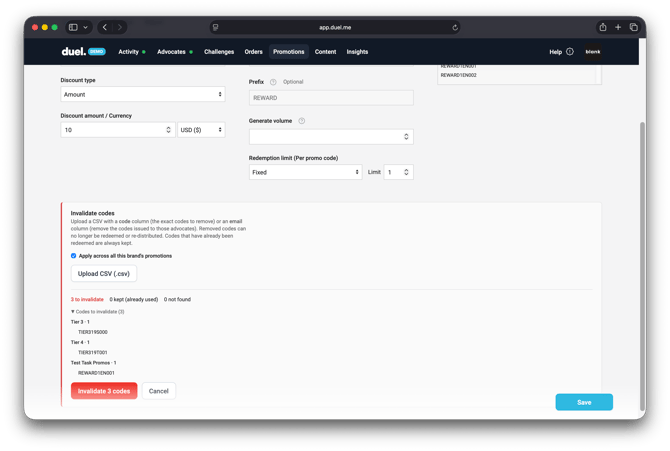Select code REWARD1EN001 under Test Task Promos

tap(96, 373)
